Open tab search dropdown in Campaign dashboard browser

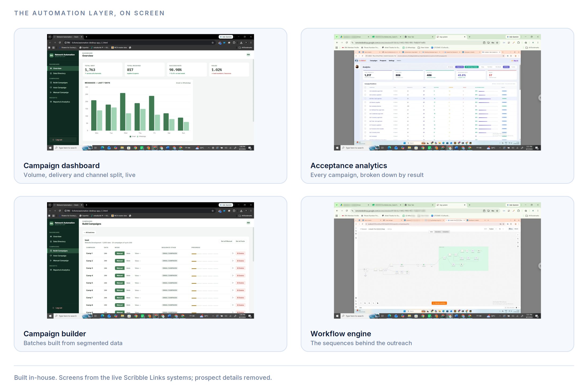50,37
